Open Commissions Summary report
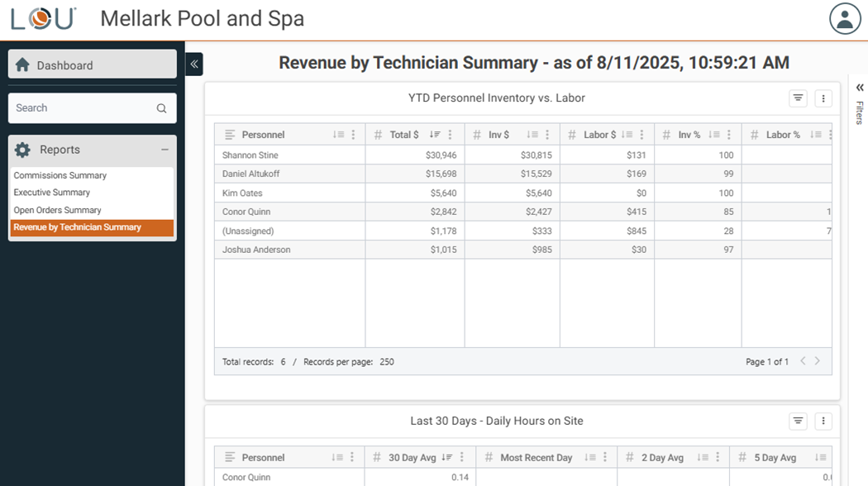 [x=60, y=175]
